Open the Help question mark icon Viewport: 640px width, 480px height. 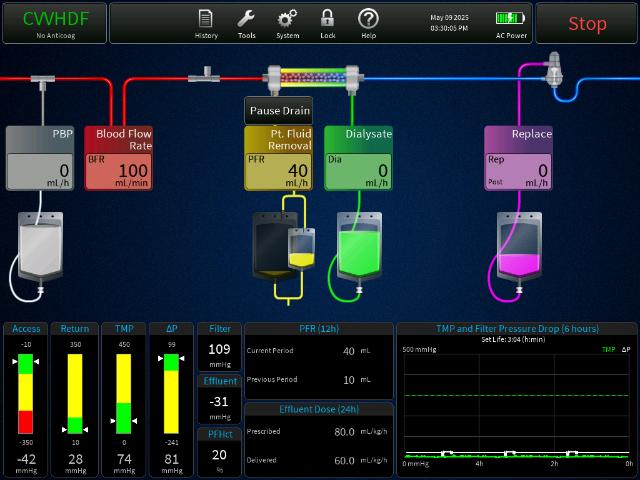(x=368, y=22)
